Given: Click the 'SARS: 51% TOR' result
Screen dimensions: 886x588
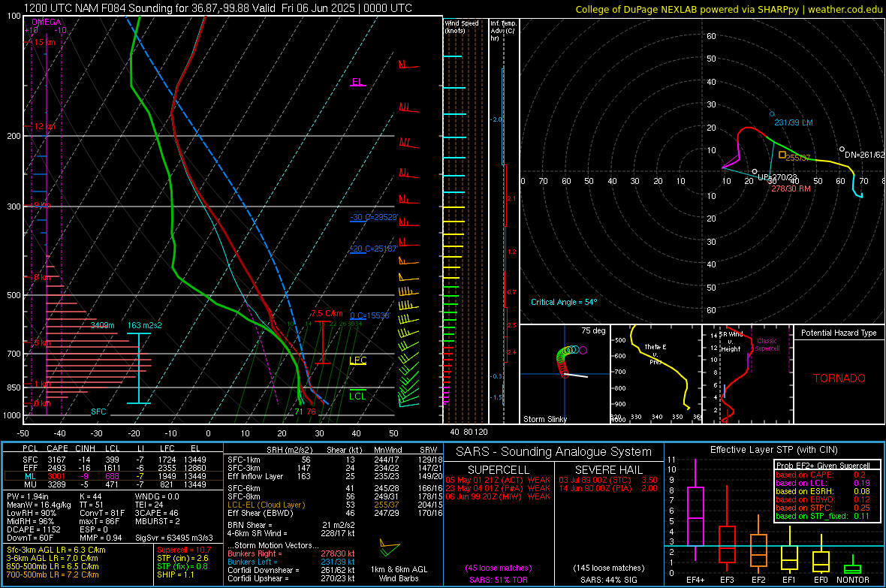Looking at the screenshot, I should (498, 580).
